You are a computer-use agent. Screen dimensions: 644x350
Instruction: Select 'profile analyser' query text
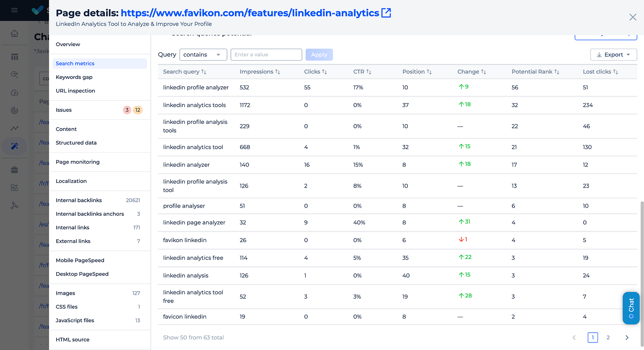184,206
